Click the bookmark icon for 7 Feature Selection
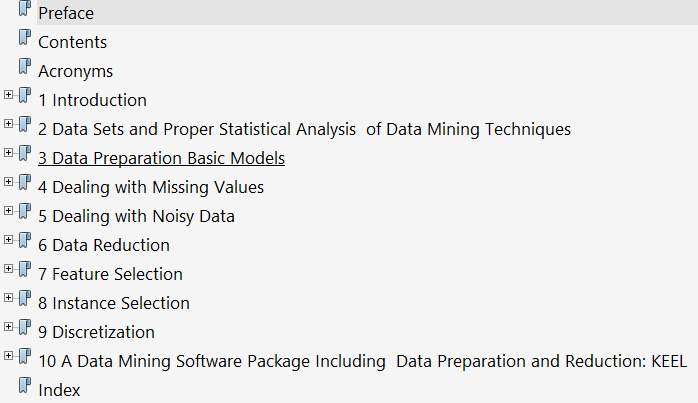Screen dimensions: 698x403 coord(25,272)
